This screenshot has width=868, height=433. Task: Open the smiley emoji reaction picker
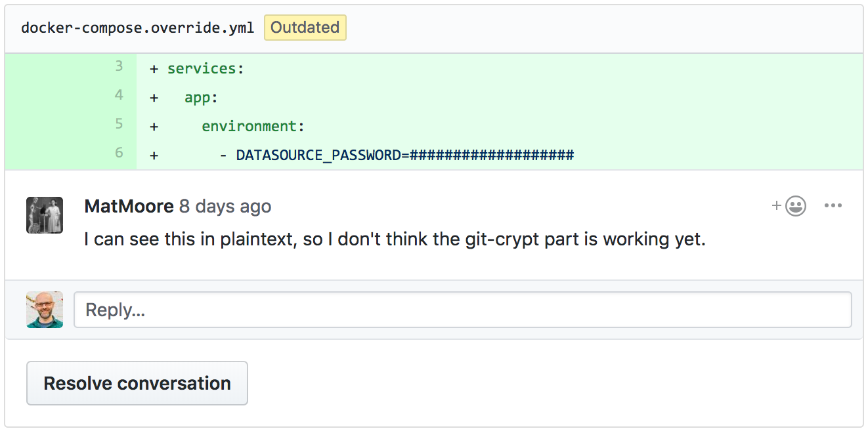coord(794,205)
